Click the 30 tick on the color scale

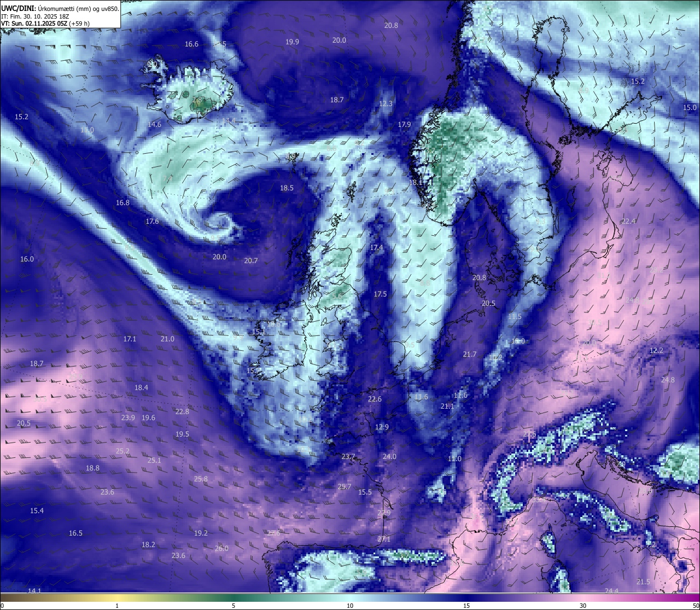(583, 606)
